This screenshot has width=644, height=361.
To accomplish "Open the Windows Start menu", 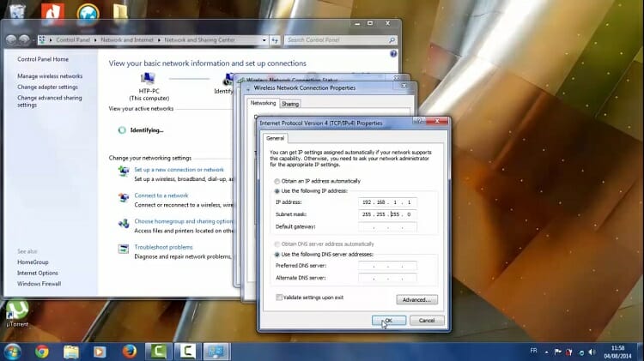I will coord(12,352).
